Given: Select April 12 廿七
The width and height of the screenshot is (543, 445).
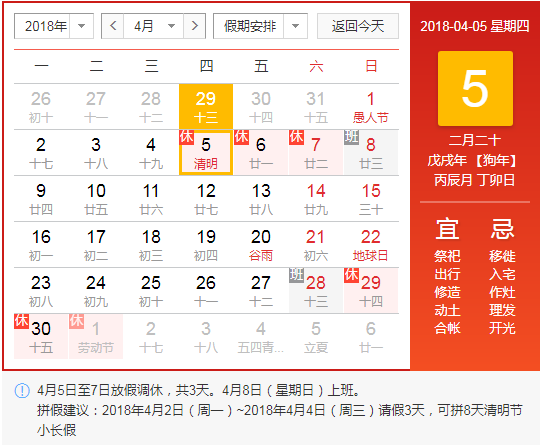Looking at the screenshot, I should click(206, 199).
